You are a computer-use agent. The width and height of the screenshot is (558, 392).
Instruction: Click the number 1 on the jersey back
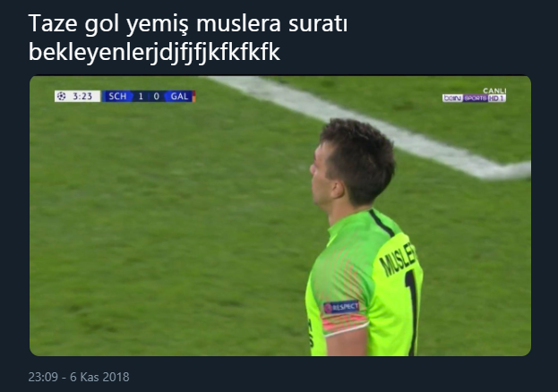click(412, 311)
